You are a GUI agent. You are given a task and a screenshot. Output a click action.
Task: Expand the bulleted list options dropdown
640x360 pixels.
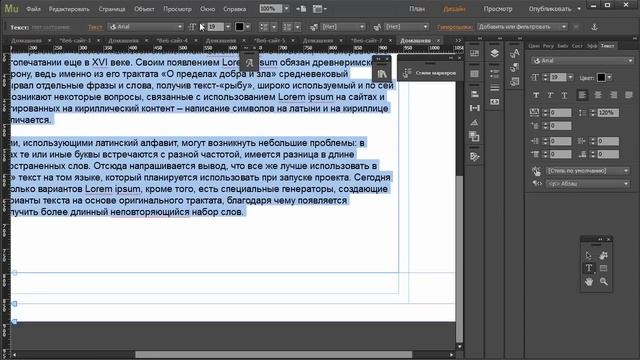[x=274, y=27]
